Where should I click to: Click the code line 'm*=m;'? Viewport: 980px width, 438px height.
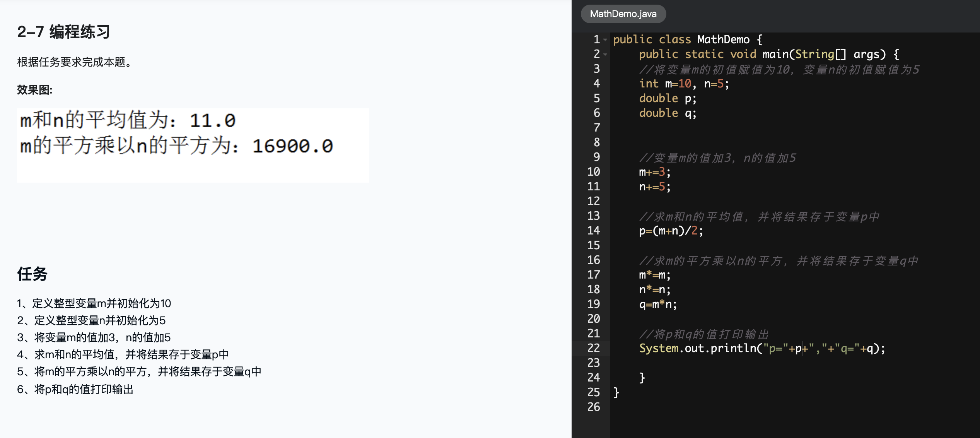click(x=655, y=275)
